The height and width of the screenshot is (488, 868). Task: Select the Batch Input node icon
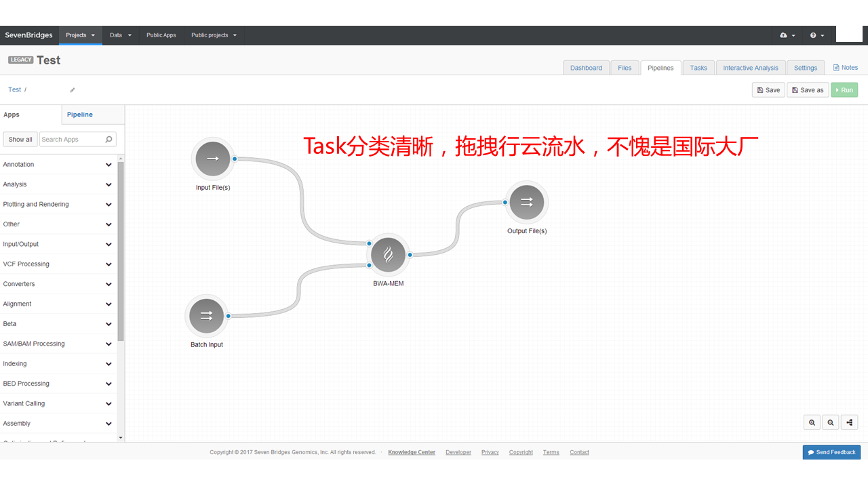coord(207,316)
